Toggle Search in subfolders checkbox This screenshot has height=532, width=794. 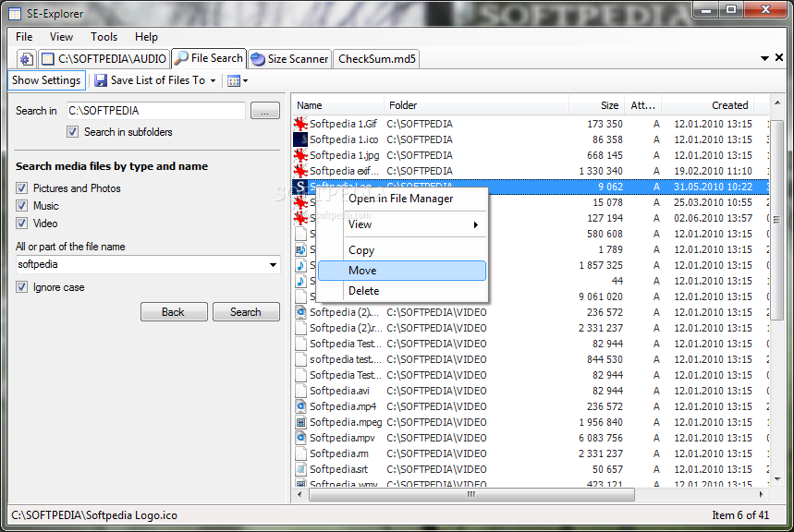click(x=72, y=132)
